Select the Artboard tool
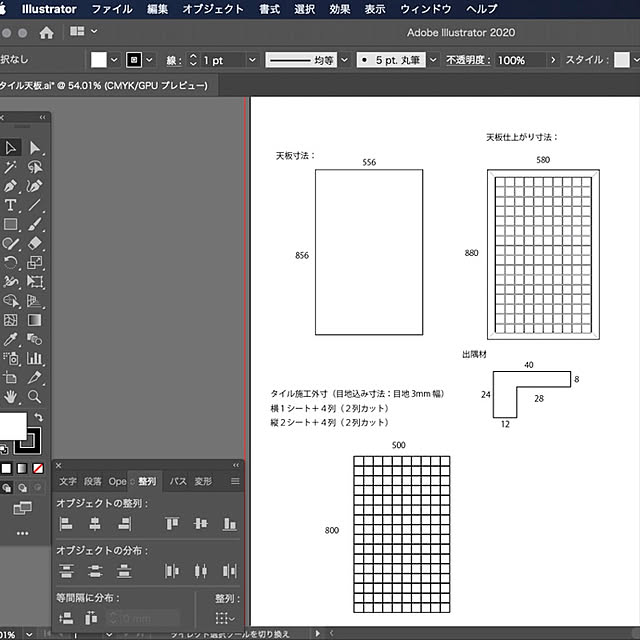The height and width of the screenshot is (640, 640). pos(11,378)
